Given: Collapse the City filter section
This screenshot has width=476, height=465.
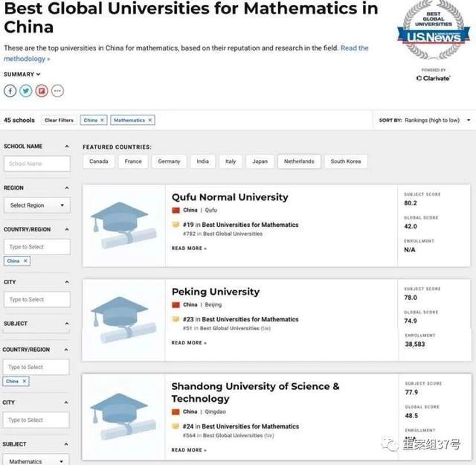Looking at the screenshot, I should coord(67,283).
